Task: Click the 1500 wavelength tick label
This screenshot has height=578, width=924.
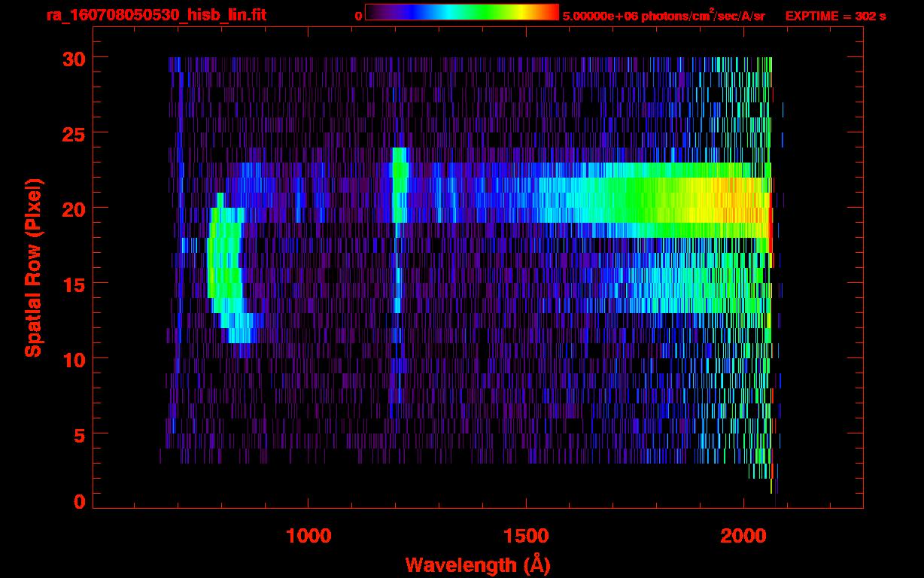Action: point(526,535)
